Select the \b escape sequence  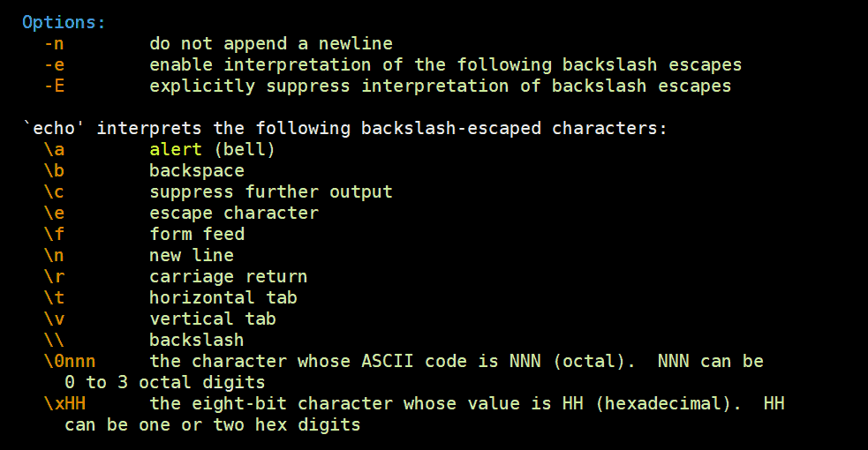[54, 171]
